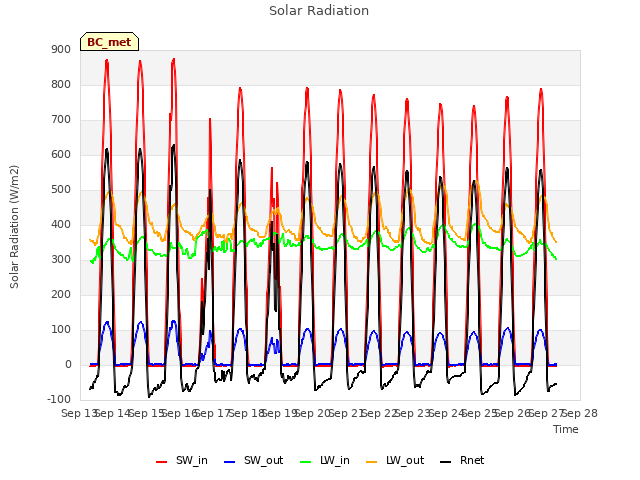The width and height of the screenshot is (640, 480).
Task: Click the 800 y-axis tick label
Action: pyautogui.click(x=61, y=84)
